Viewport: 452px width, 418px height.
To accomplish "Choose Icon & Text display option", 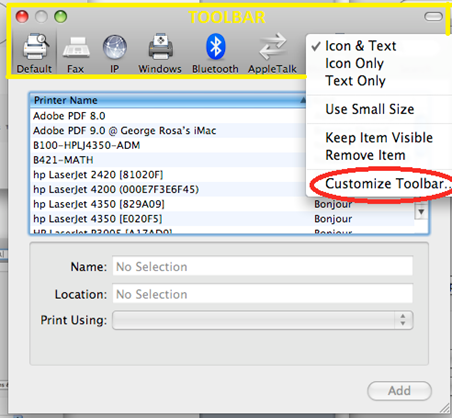I will [x=360, y=46].
